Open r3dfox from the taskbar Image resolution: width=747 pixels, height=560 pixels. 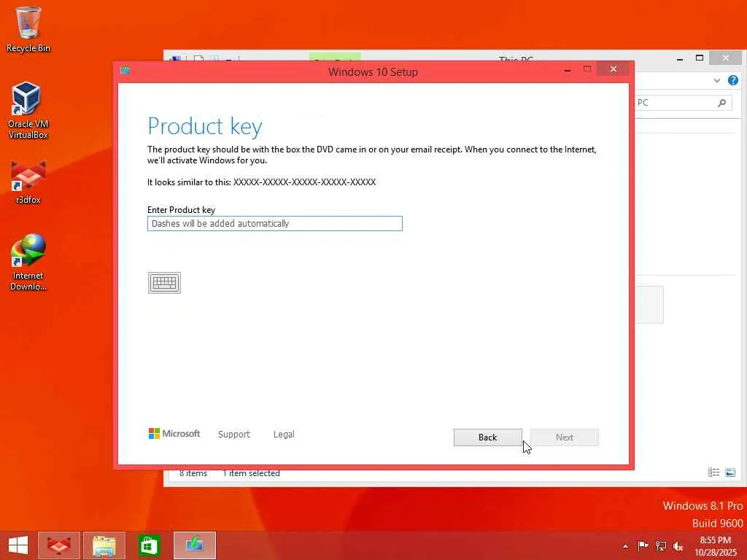pos(59,545)
